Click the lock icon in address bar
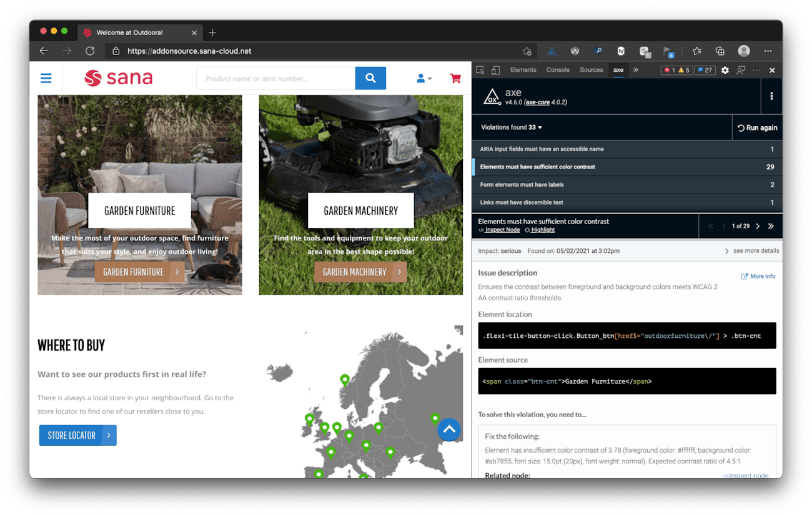Screen dimensions: 812x517 tap(116, 51)
